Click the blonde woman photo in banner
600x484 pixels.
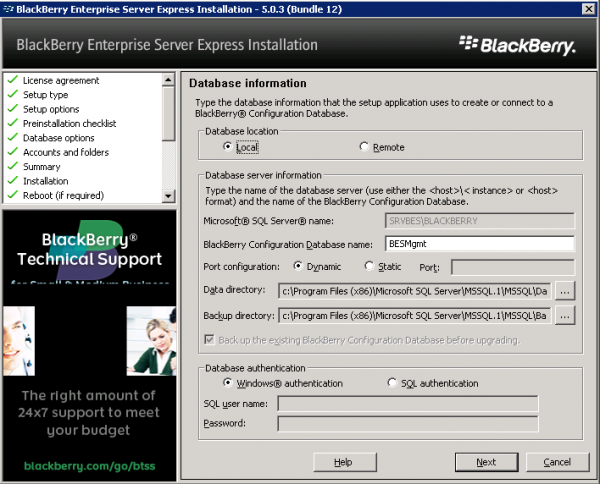[152, 341]
